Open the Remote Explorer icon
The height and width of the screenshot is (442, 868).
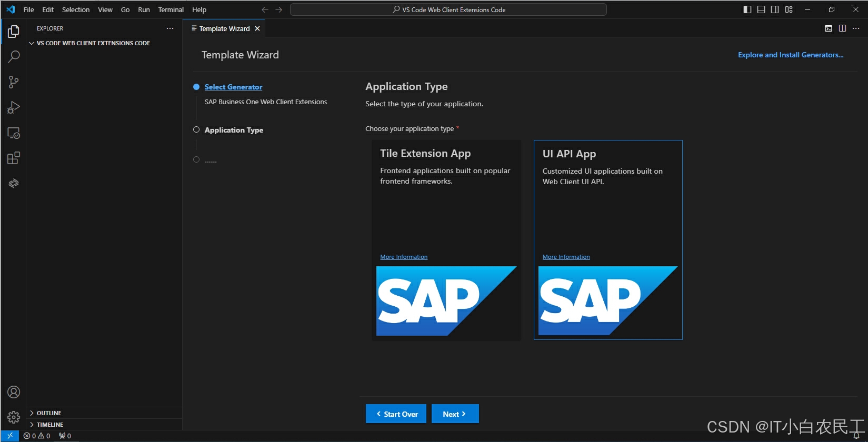pyautogui.click(x=14, y=133)
